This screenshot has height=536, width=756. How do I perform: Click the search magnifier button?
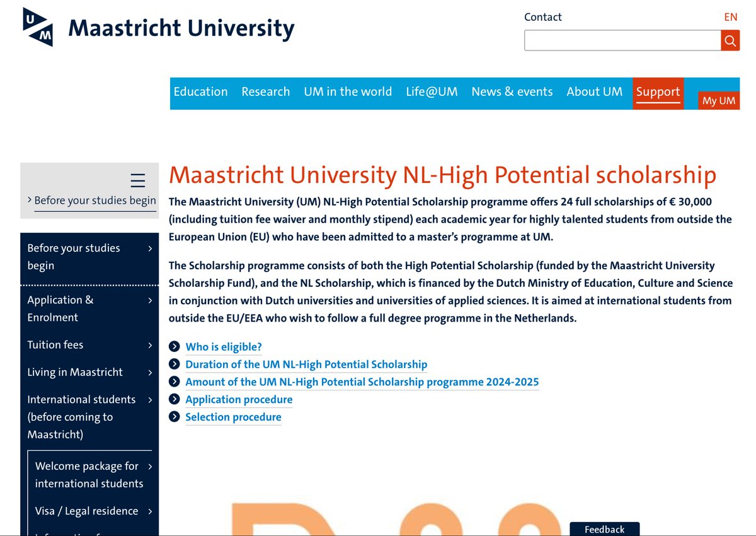(730, 41)
